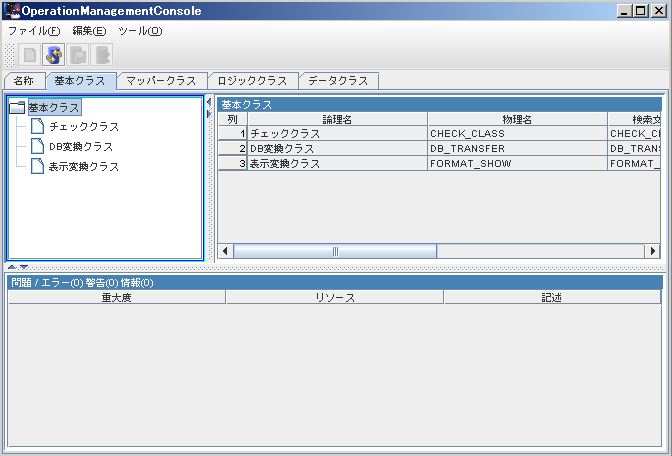The image size is (672, 456).
Task: Click the document icon beside チェッククラス
Action: tap(37, 126)
